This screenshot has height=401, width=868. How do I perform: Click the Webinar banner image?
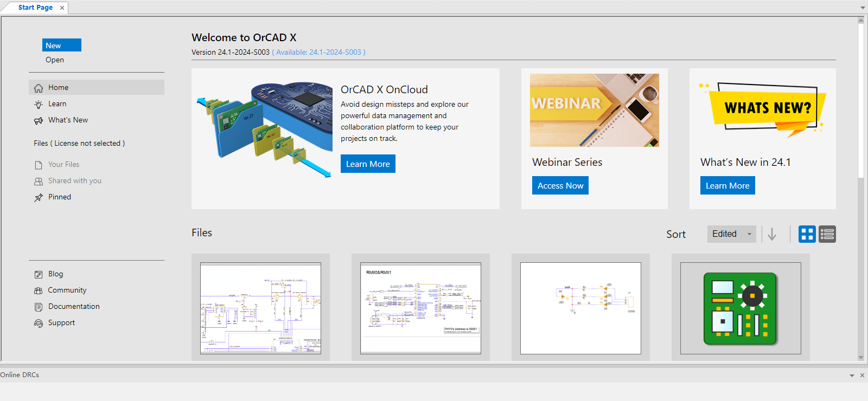pyautogui.click(x=595, y=110)
